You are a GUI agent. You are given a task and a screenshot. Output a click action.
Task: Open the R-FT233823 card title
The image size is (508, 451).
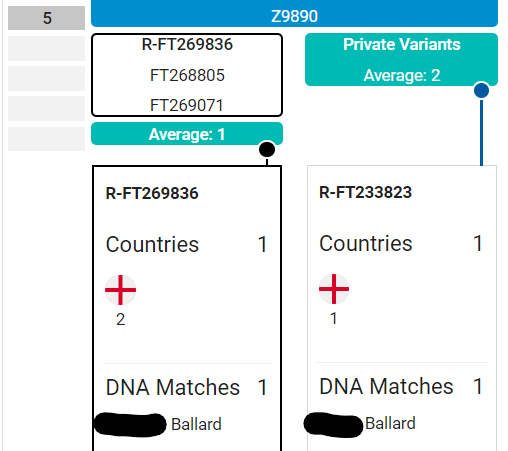[365, 192]
